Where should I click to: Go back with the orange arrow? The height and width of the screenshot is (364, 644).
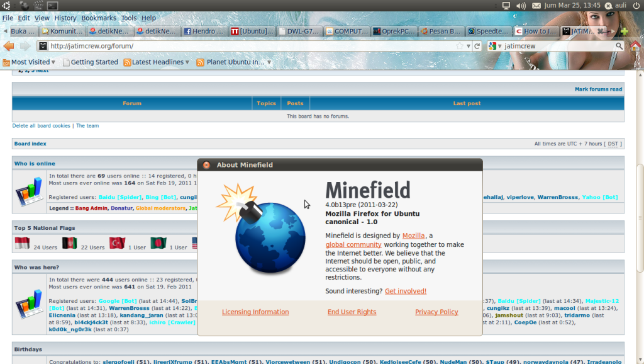(x=9, y=46)
